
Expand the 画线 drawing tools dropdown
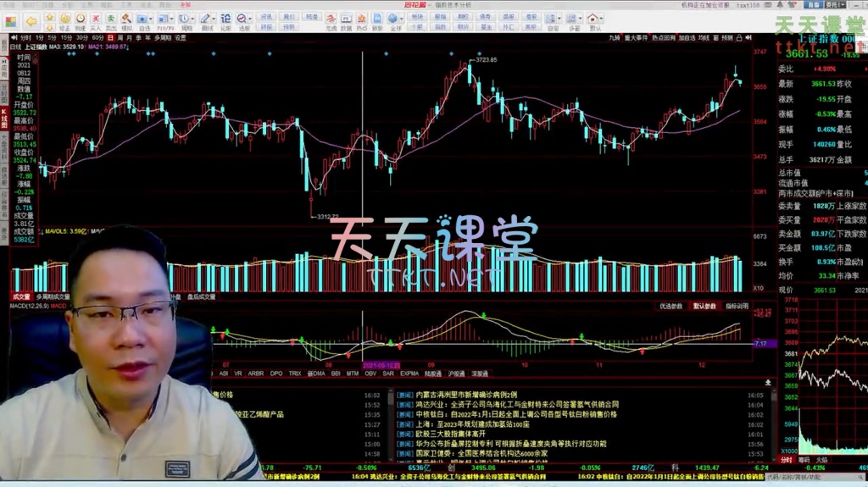213,18
